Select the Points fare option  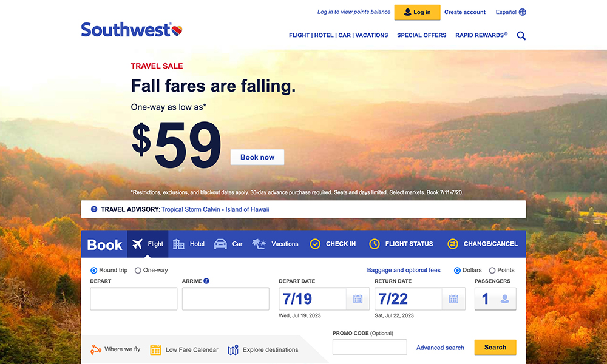pos(492,271)
